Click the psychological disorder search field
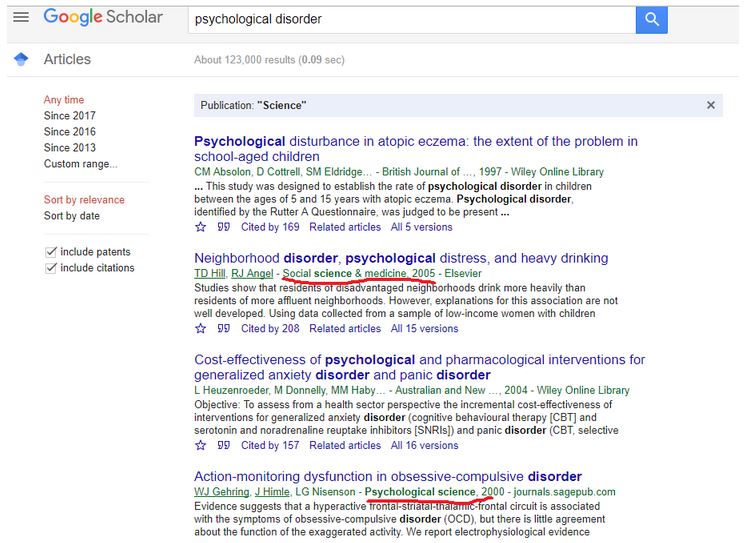Viewport: 745px width, 543px height. (412, 20)
